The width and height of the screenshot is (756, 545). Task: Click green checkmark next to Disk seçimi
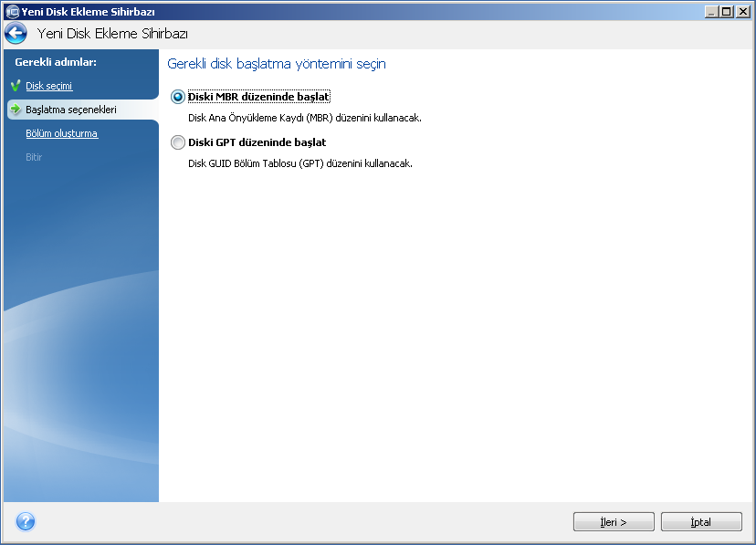tap(16, 86)
